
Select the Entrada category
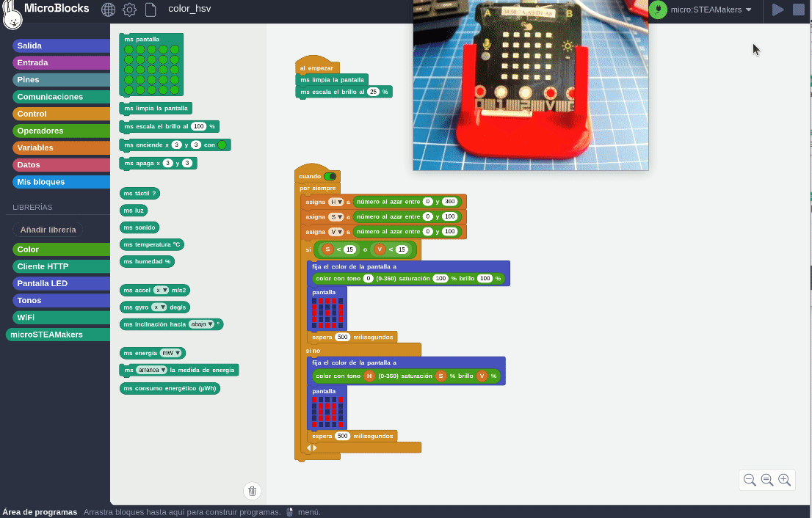tap(61, 62)
